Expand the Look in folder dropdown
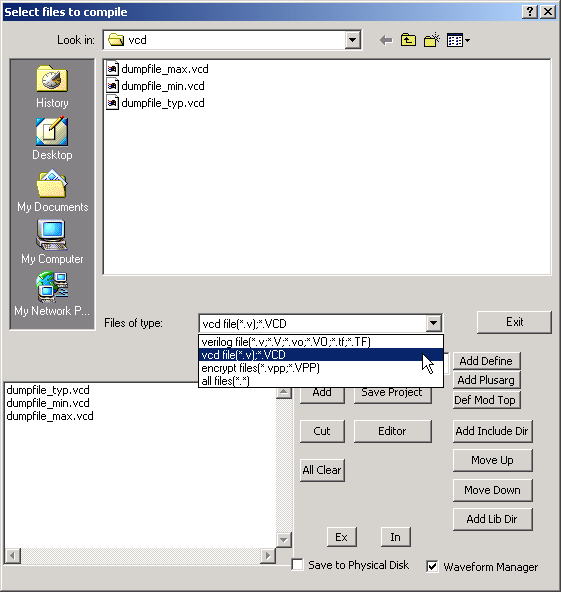 coord(352,40)
